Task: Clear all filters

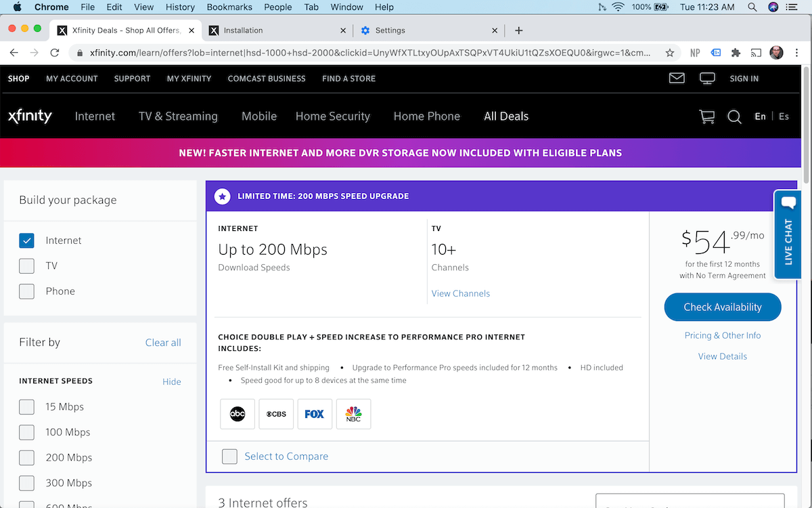Action: pyautogui.click(x=163, y=343)
